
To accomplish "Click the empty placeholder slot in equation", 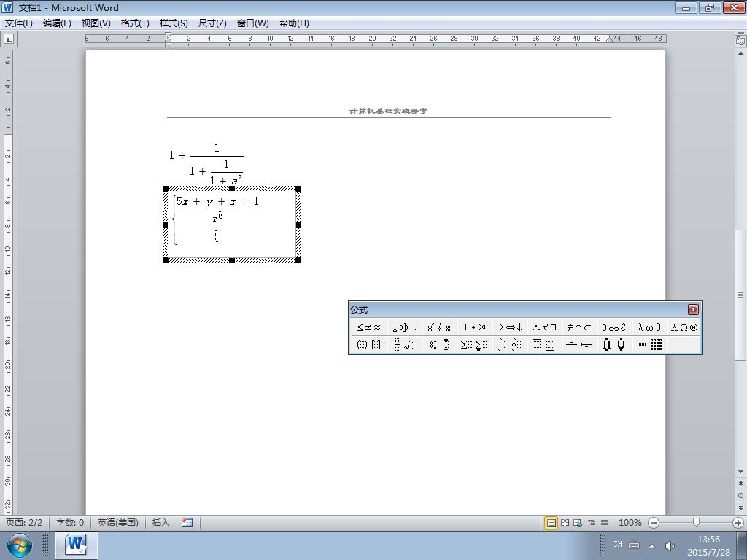I will coord(217,236).
